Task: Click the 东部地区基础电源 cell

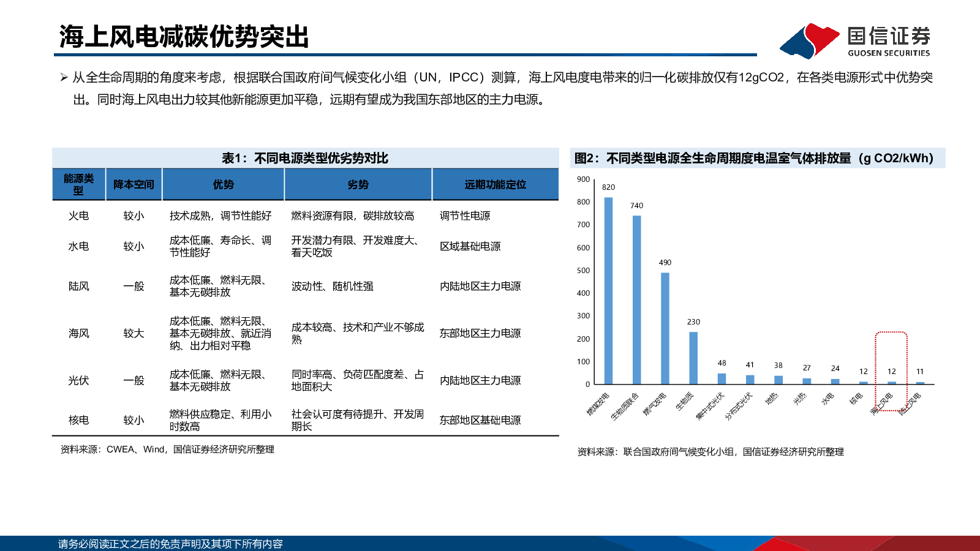Action: pos(480,420)
